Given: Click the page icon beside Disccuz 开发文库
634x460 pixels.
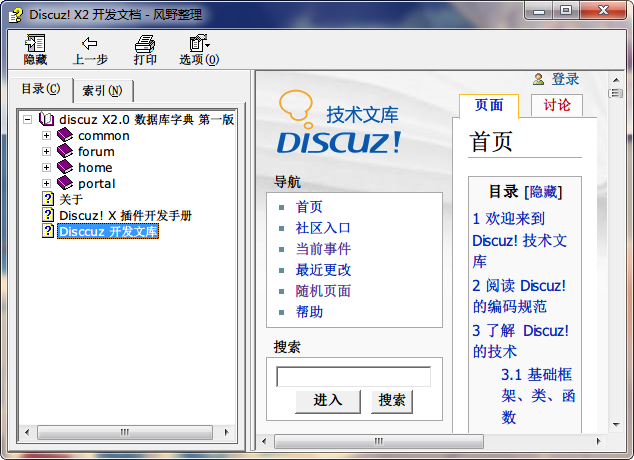Looking at the screenshot, I should [48, 231].
